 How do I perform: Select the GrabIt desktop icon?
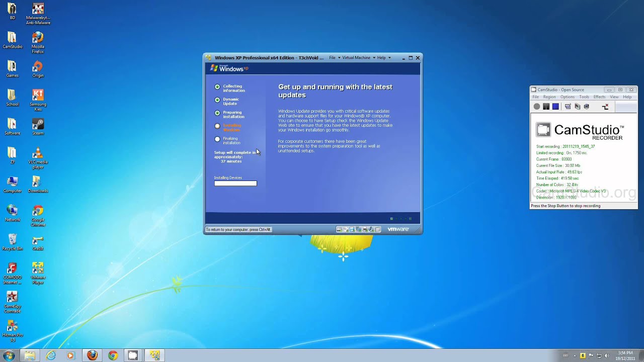(38, 242)
